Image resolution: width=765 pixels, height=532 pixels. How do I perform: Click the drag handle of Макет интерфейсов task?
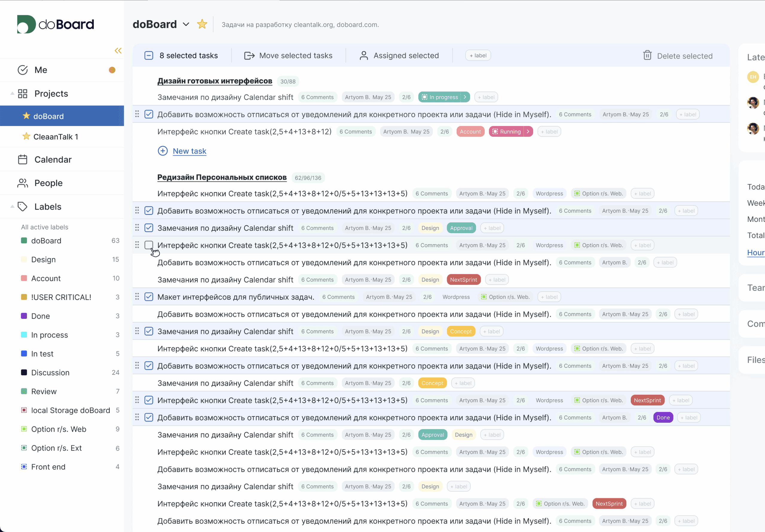137,297
